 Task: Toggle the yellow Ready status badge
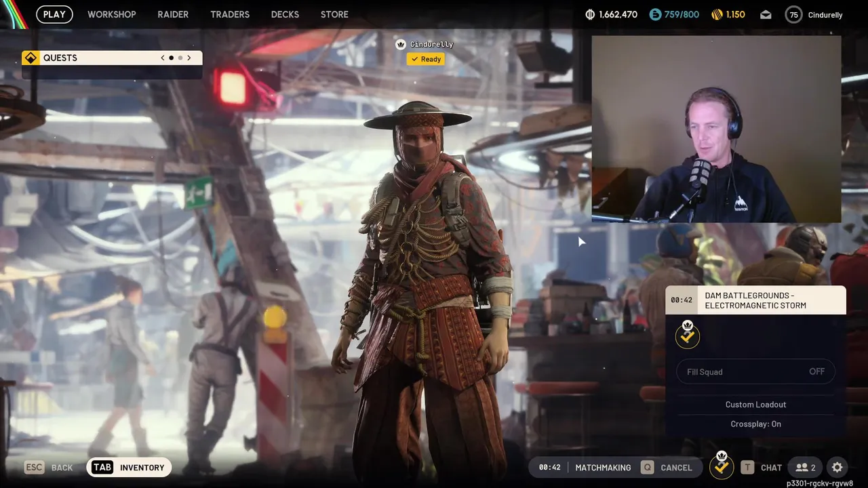(426, 59)
